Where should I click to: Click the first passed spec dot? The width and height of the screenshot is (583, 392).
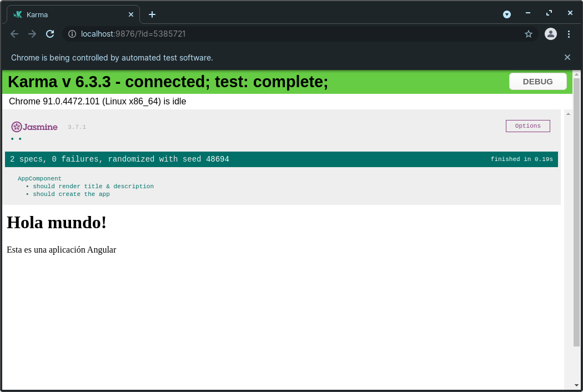pos(12,139)
